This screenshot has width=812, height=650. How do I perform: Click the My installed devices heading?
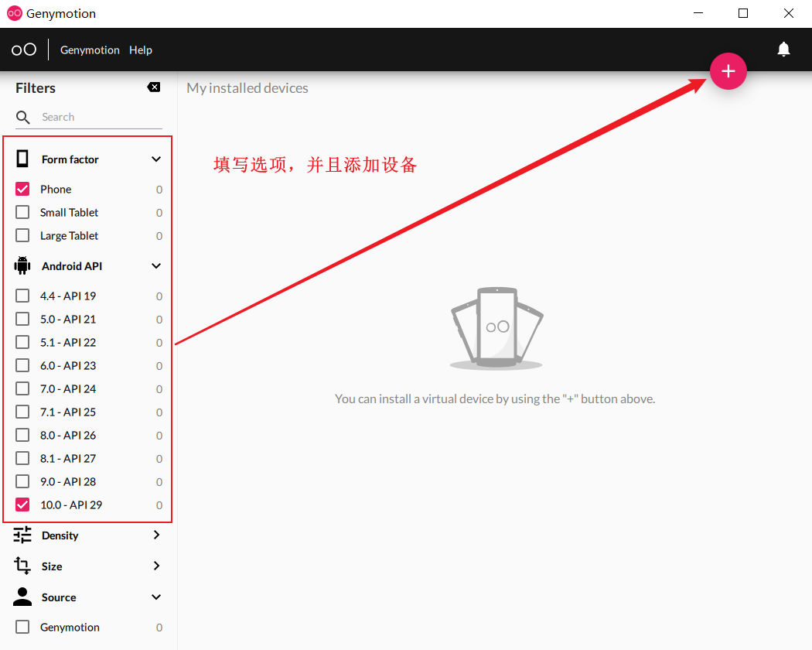coord(247,88)
